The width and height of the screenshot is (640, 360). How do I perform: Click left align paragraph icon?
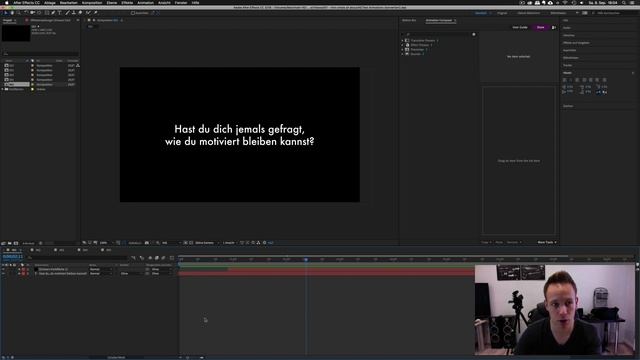pos(565,80)
